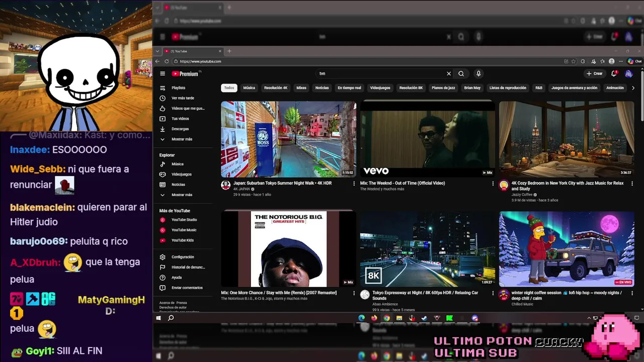Click the browser address bar URL
This screenshot has width=644, height=362.
point(200,61)
